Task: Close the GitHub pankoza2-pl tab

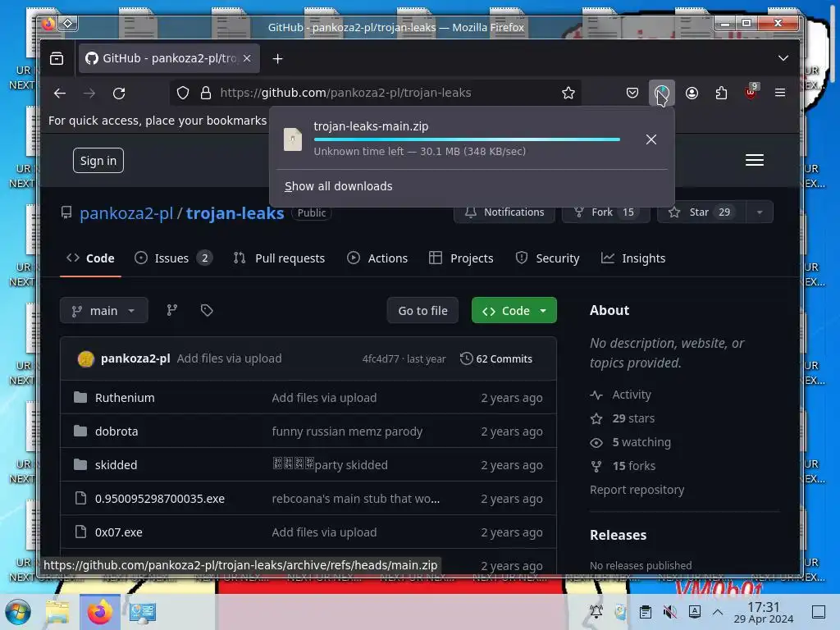Action: [x=247, y=58]
